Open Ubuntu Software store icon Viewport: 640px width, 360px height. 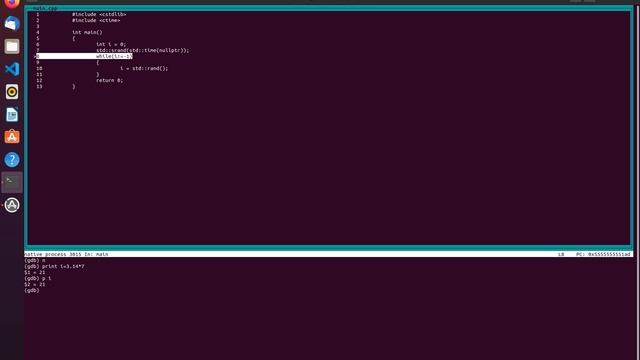tap(12, 137)
